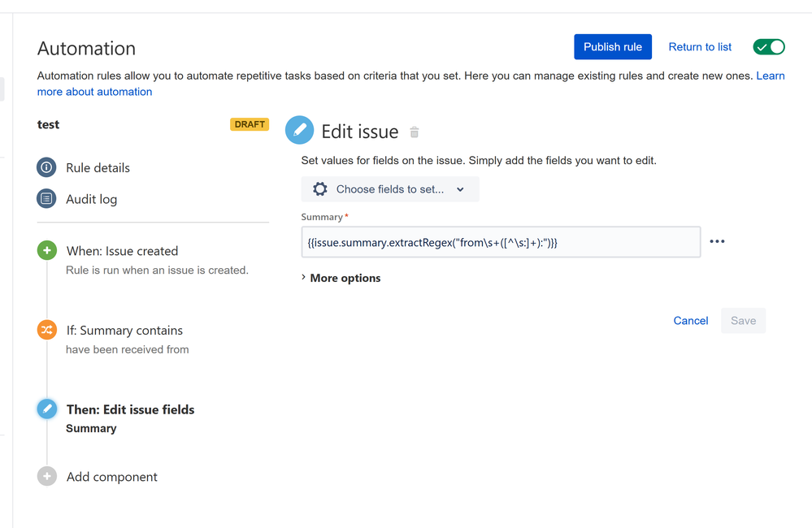The image size is (812, 528).
Task: Click the Cancel button
Action: point(691,320)
